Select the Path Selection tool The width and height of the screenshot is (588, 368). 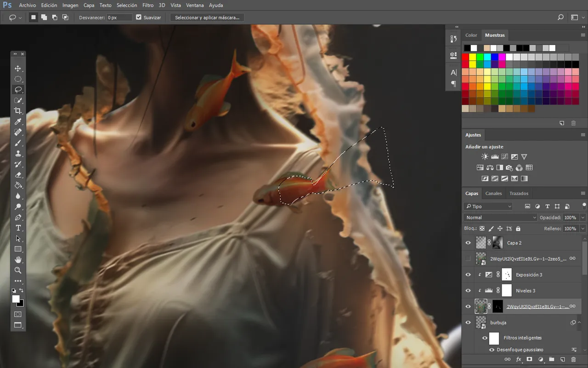pyautogui.click(x=18, y=239)
